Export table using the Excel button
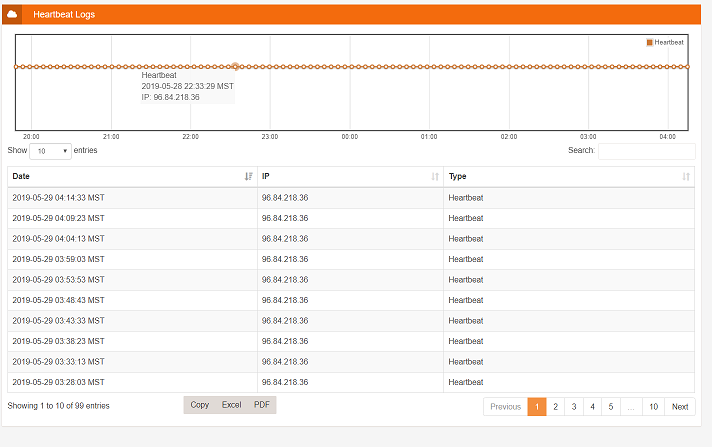The height and width of the screenshot is (447, 712). [x=232, y=405]
